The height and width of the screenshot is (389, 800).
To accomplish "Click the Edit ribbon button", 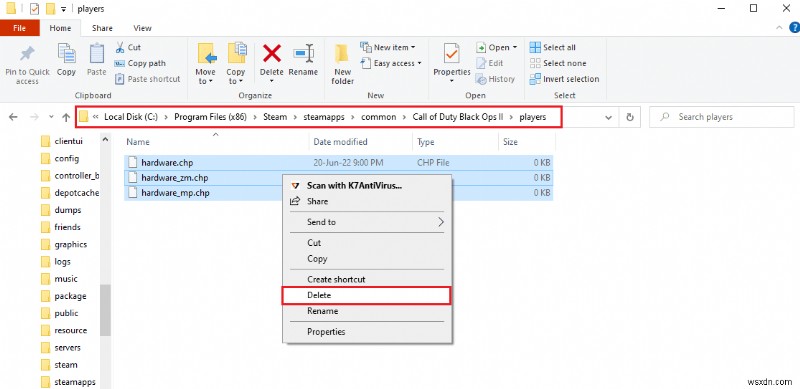I will click(489, 63).
